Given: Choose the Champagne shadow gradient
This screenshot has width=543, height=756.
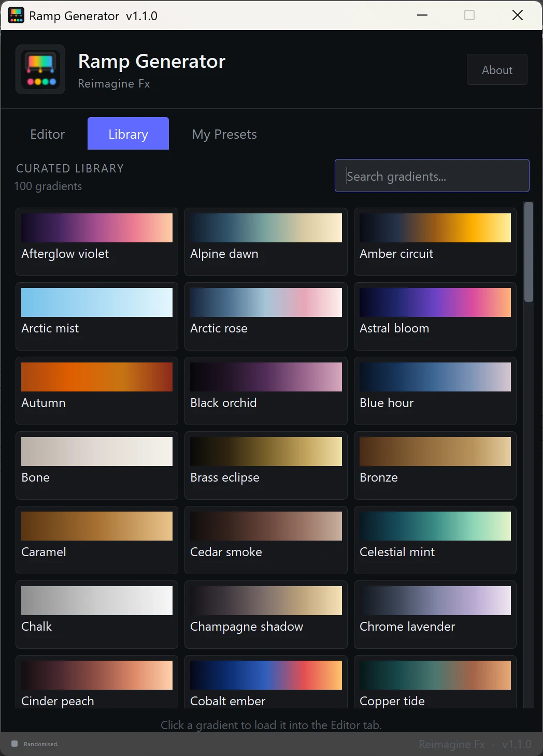Looking at the screenshot, I should pyautogui.click(x=266, y=614).
